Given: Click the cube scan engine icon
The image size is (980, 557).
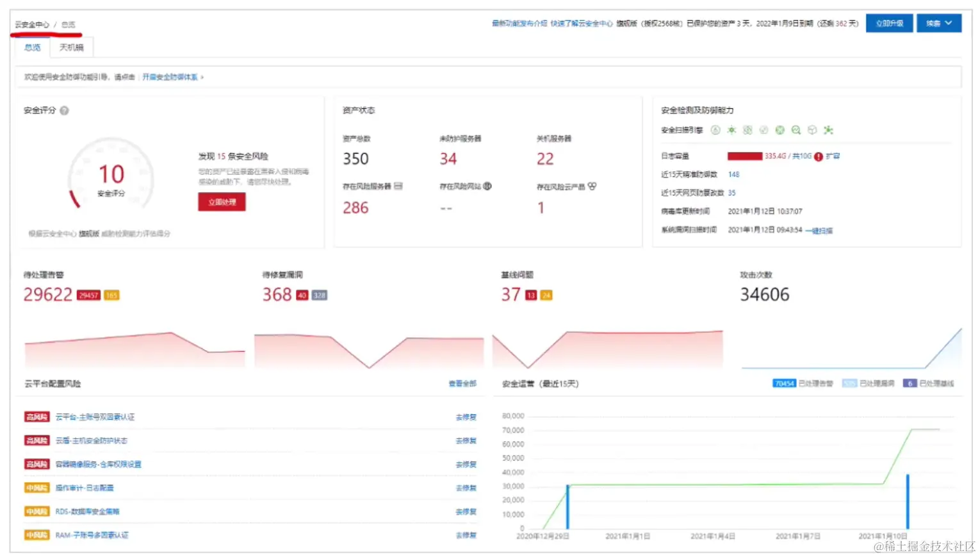Looking at the screenshot, I should coord(812,130).
